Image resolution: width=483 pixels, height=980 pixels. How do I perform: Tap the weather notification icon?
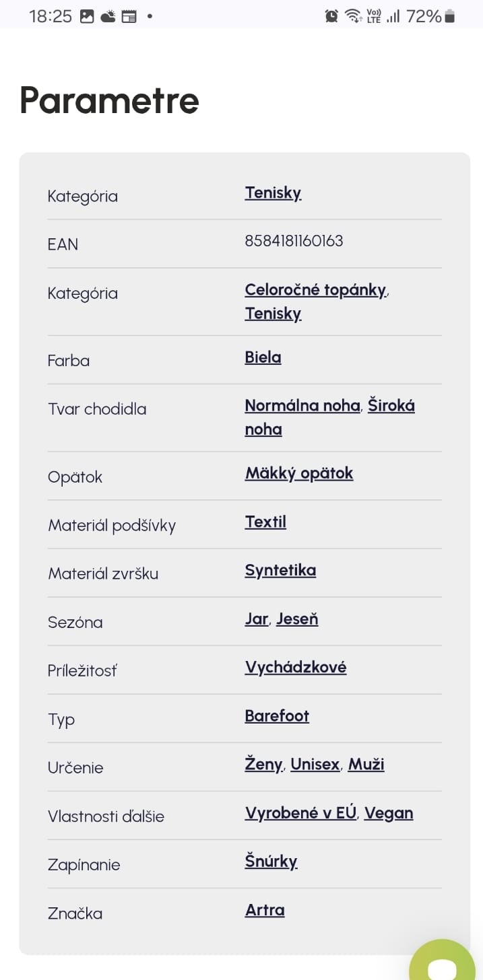click(108, 16)
